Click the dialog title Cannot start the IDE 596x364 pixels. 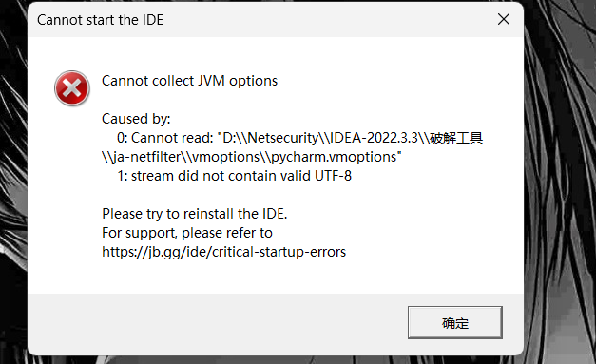(x=101, y=20)
